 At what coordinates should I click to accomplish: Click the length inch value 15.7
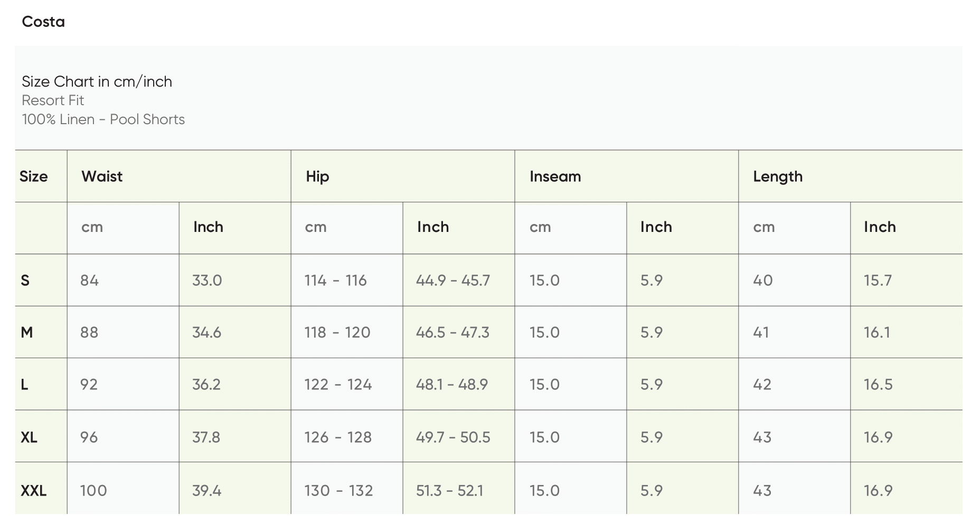tap(878, 281)
